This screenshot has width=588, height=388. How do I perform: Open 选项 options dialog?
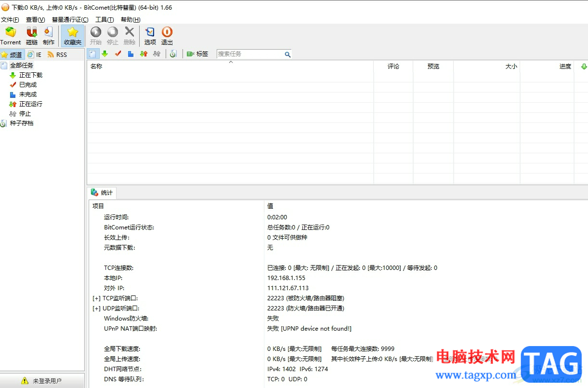[150, 36]
